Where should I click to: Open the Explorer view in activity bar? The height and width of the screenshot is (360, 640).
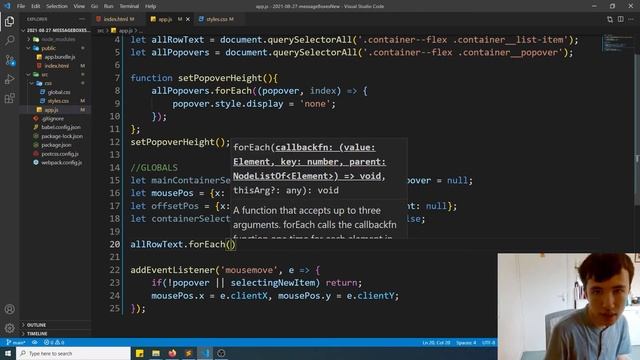tap(9, 21)
